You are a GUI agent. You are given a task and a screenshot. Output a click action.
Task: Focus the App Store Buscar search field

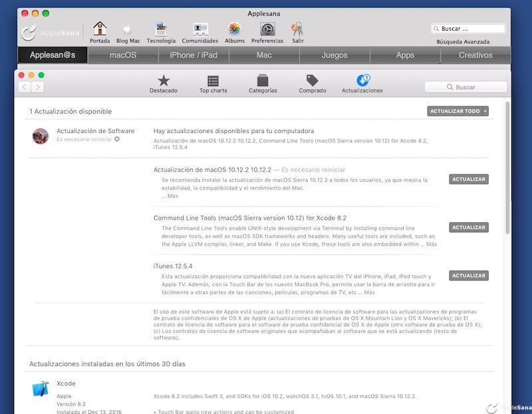pos(465,87)
